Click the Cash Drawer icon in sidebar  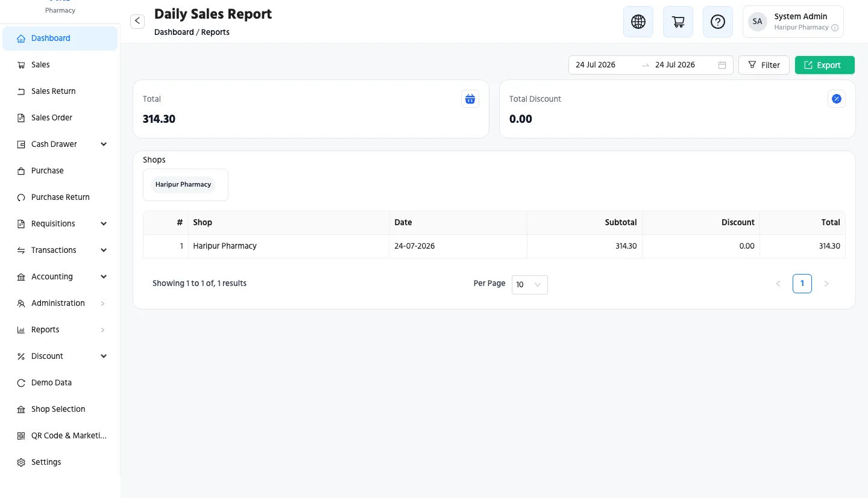[21, 145]
